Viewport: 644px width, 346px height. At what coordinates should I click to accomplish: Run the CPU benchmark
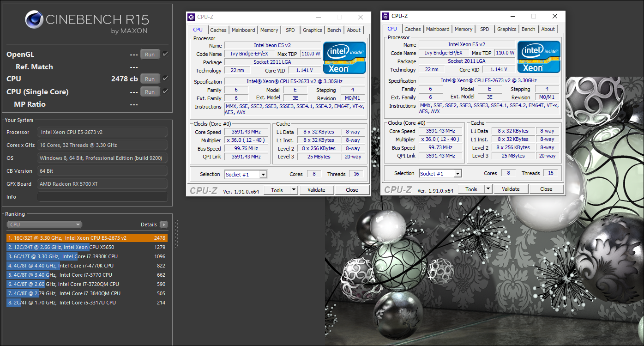pyautogui.click(x=150, y=79)
